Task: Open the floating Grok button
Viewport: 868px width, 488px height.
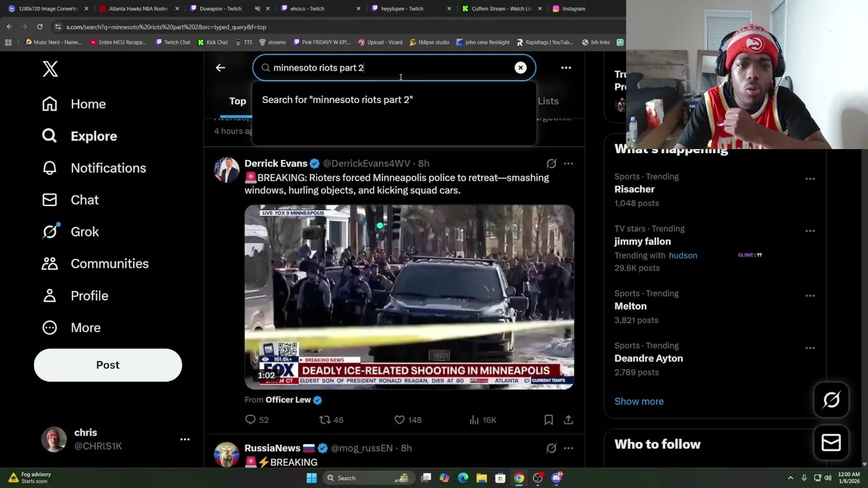Action: point(831,400)
